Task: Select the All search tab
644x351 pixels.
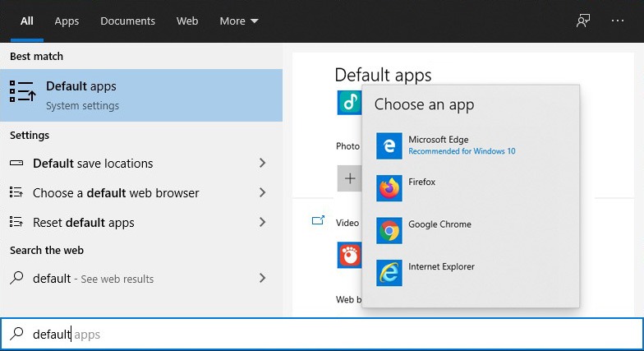Action: 26,21
